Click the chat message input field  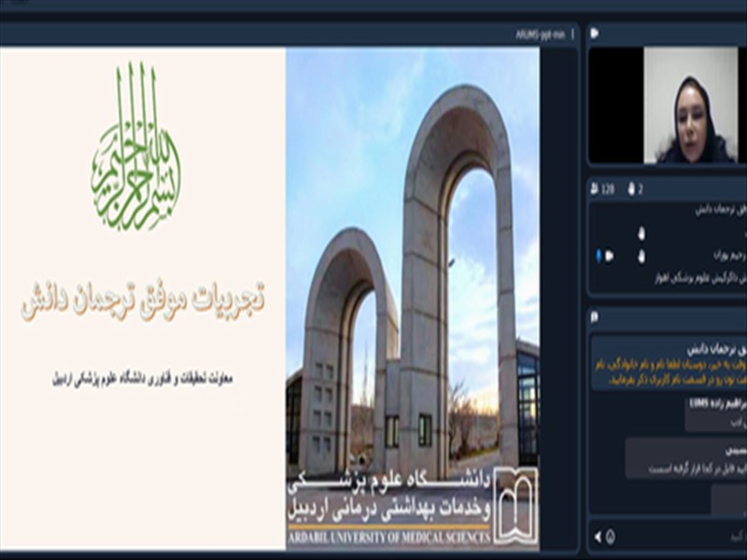[682, 538]
